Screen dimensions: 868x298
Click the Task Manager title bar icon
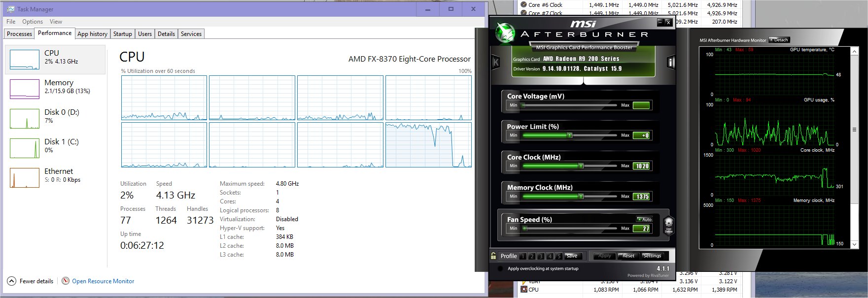[x=11, y=9]
